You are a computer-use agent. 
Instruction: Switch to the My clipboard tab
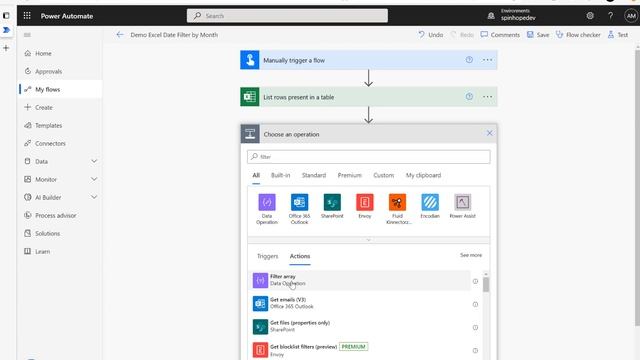click(423, 176)
